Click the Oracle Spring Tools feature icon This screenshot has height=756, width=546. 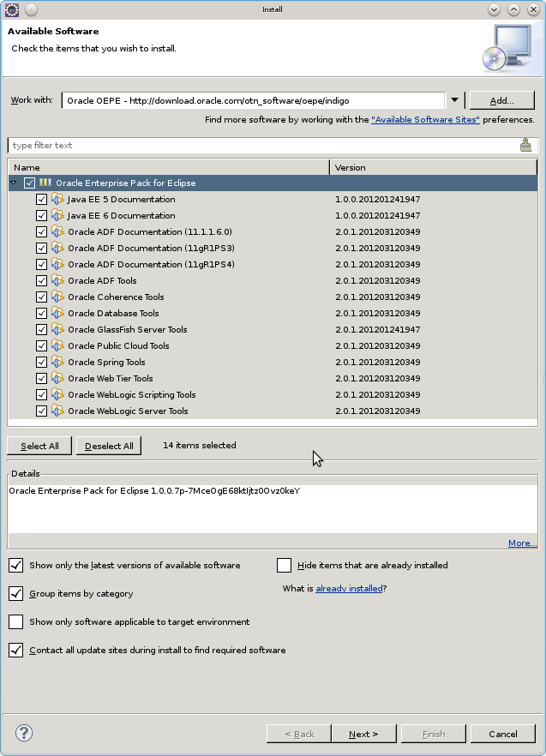57,362
